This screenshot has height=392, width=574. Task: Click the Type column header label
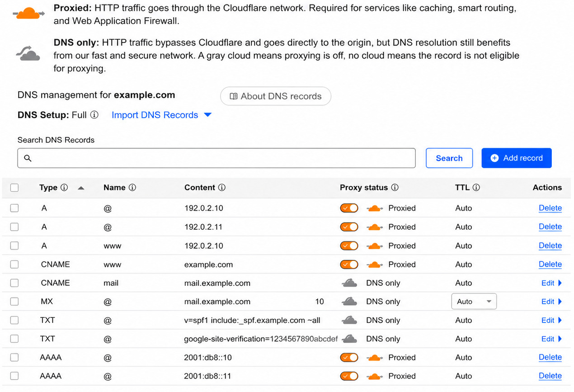click(x=48, y=188)
